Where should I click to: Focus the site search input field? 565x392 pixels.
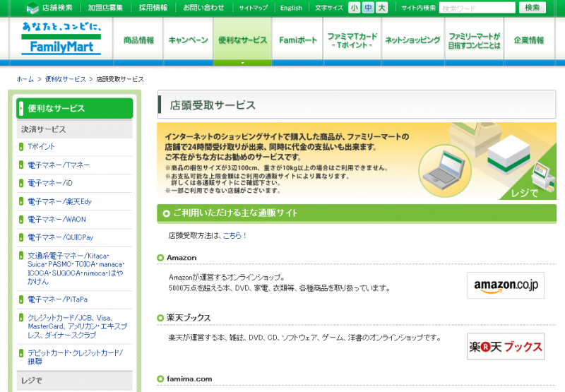(x=477, y=8)
